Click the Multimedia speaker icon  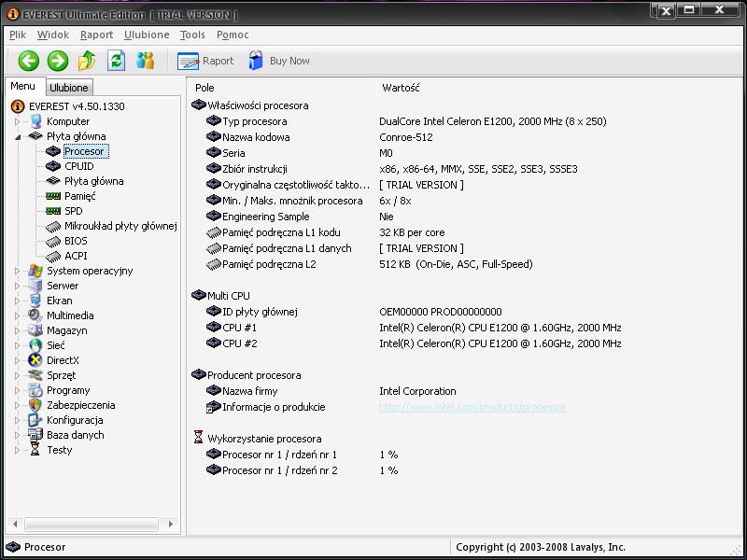(35, 315)
